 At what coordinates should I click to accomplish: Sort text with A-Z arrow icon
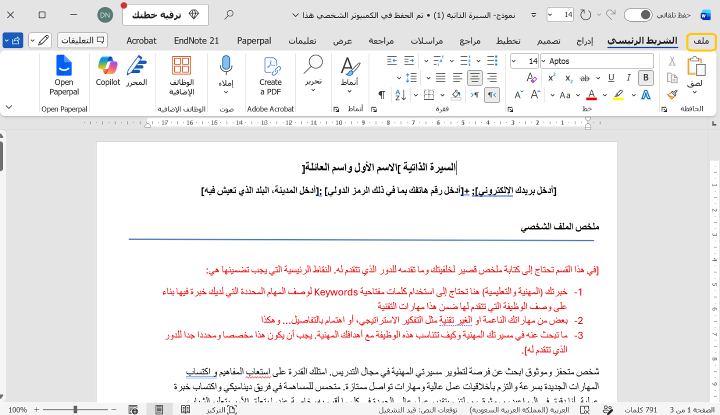(x=400, y=95)
